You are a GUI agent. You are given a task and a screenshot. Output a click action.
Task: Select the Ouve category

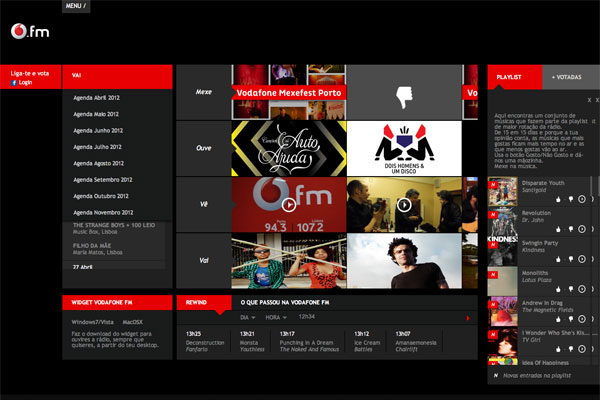pyautogui.click(x=204, y=148)
